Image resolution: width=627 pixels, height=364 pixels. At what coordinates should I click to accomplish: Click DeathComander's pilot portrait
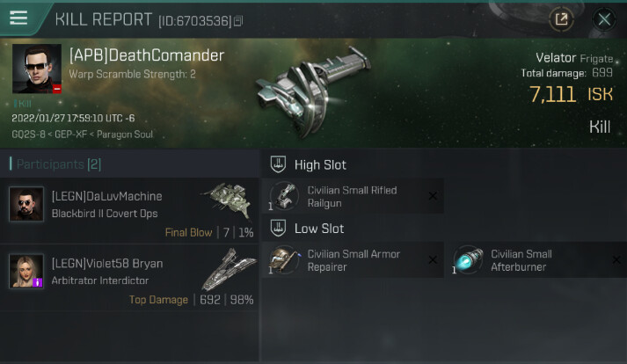(37, 69)
